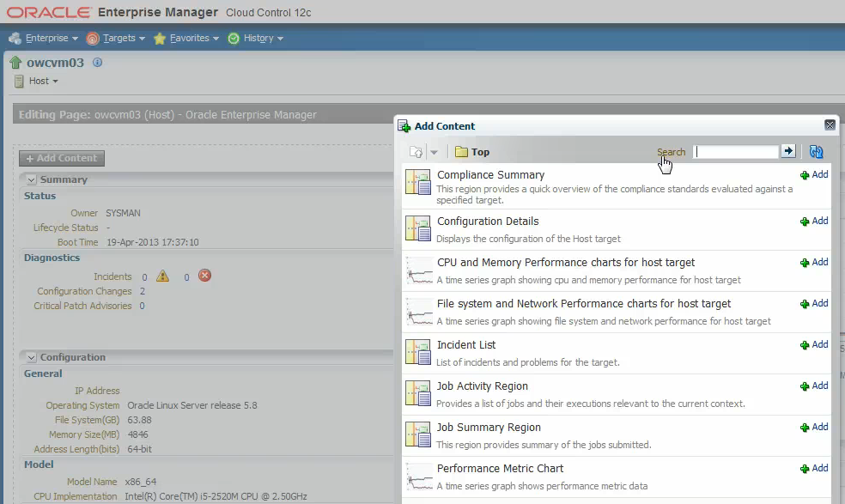Click the Compliance Summary region icon
The height and width of the screenshot is (504, 845).
(418, 182)
